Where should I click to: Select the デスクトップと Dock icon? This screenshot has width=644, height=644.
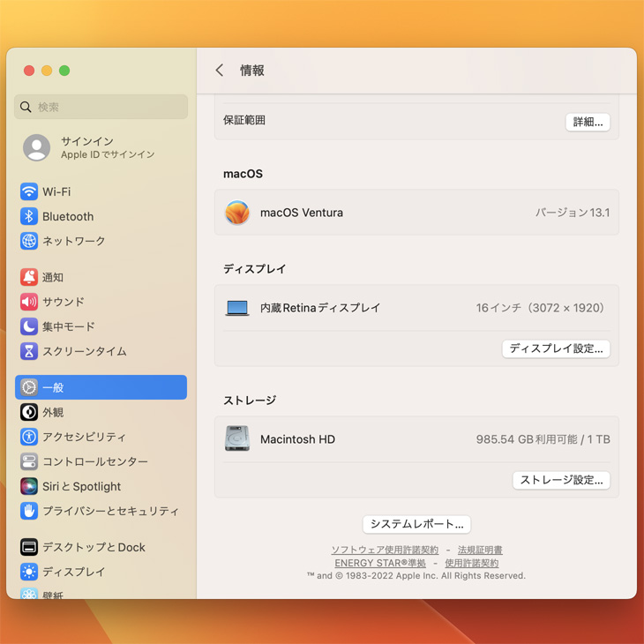point(29,547)
